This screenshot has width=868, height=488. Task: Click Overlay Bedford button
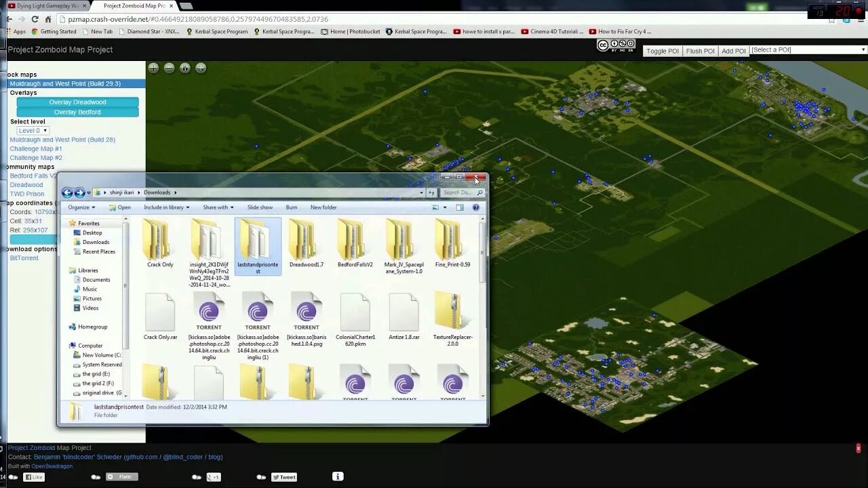click(x=77, y=112)
